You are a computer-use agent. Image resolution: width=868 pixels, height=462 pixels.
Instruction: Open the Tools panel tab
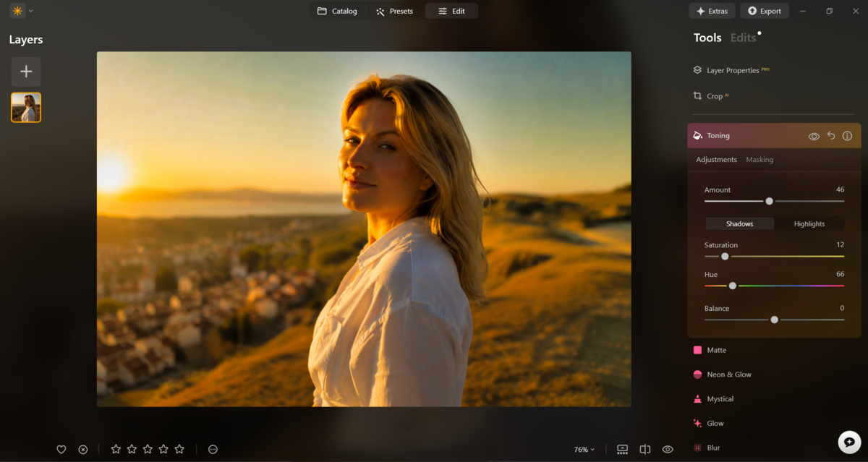[x=707, y=38]
